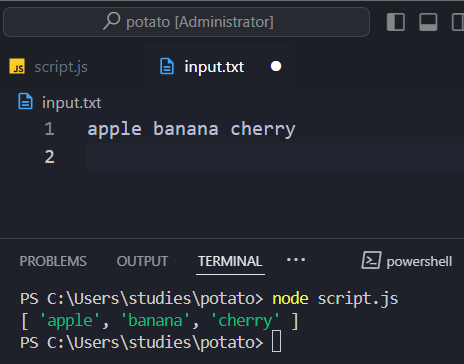Image resolution: width=464 pixels, height=364 pixels.
Task: Click line number 2 in the gutter
Action: [x=49, y=157]
